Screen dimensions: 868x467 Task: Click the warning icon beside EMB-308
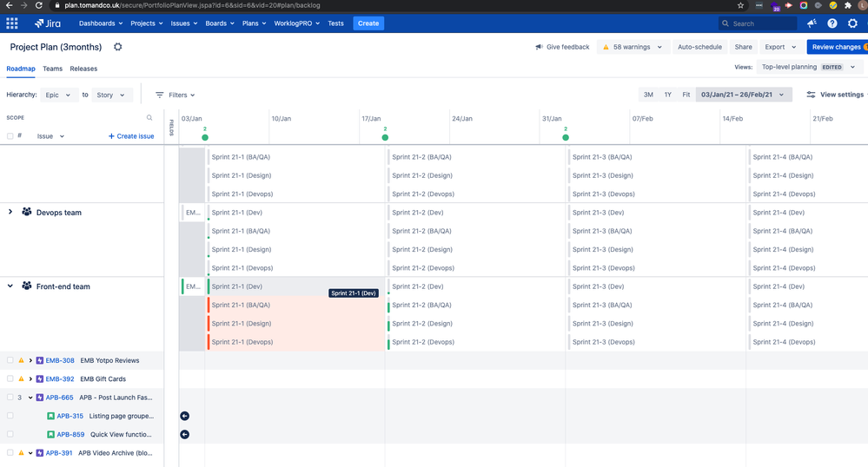pos(21,360)
